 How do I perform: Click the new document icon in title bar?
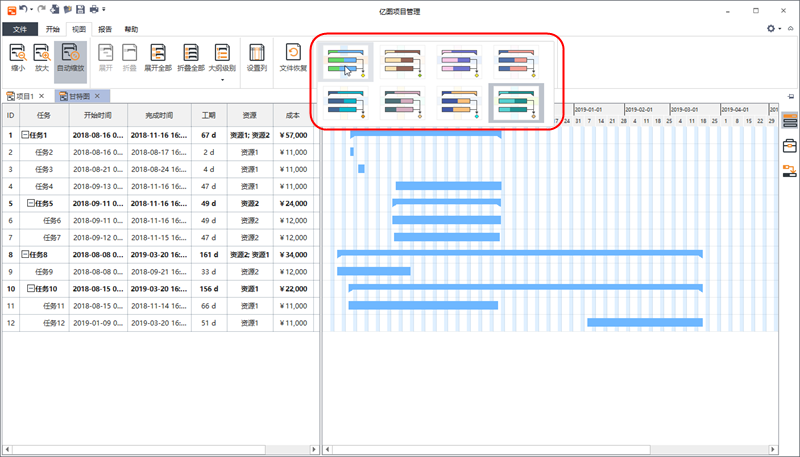pos(55,9)
